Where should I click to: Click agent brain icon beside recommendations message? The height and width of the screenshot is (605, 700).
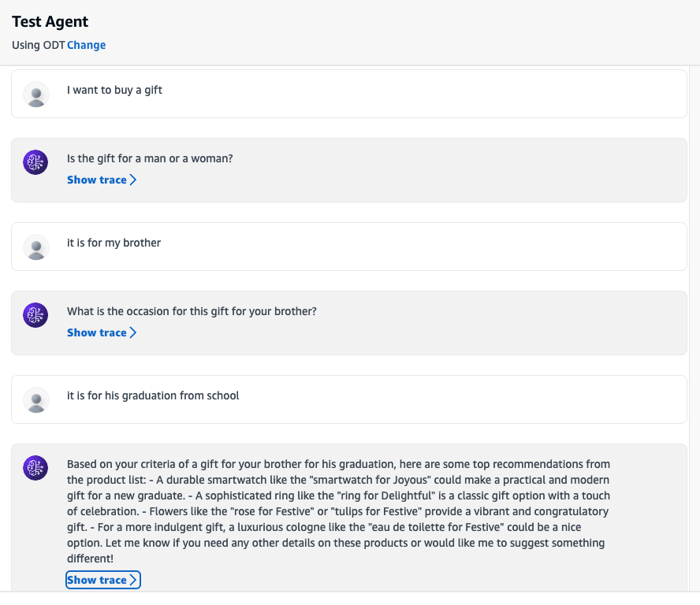[36, 468]
